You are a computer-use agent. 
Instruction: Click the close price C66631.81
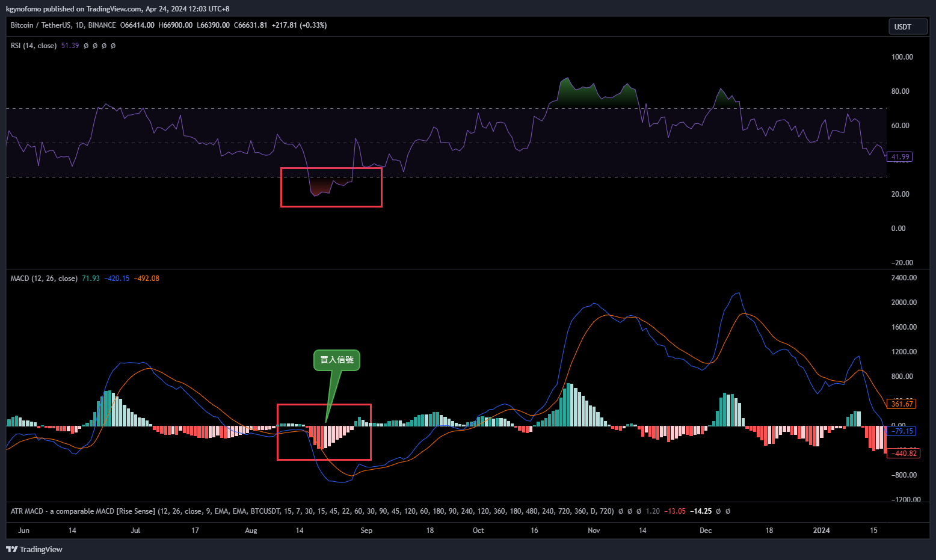[250, 25]
